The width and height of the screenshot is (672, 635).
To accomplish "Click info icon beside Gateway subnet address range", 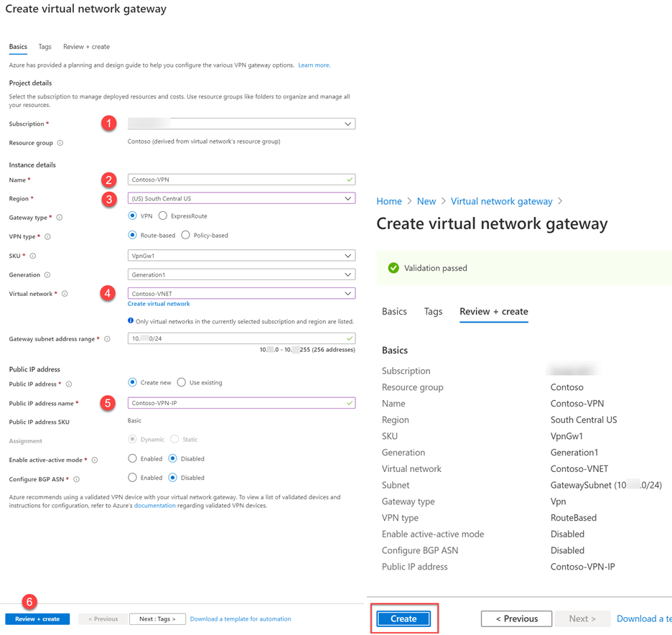I will point(107,339).
